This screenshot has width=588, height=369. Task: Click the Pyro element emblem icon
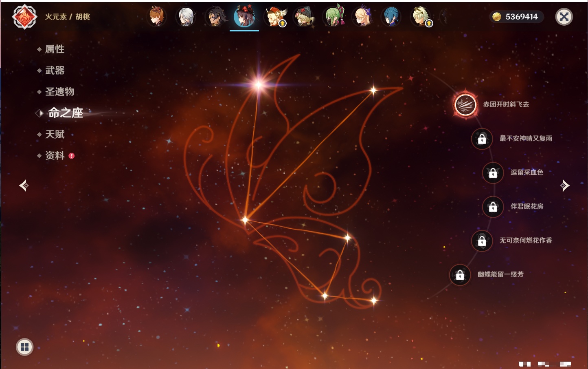tap(24, 17)
